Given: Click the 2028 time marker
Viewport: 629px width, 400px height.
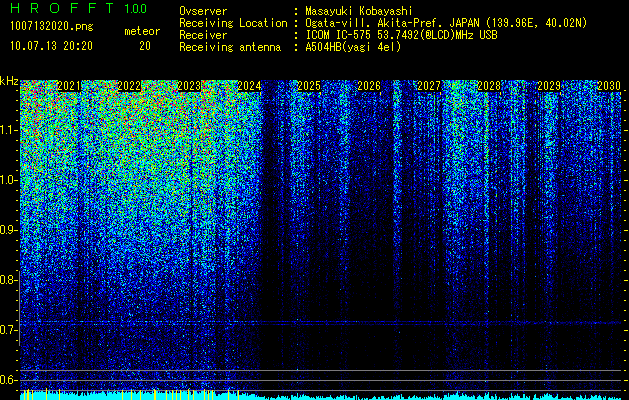Looking at the screenshot, I should pos(489,86).
